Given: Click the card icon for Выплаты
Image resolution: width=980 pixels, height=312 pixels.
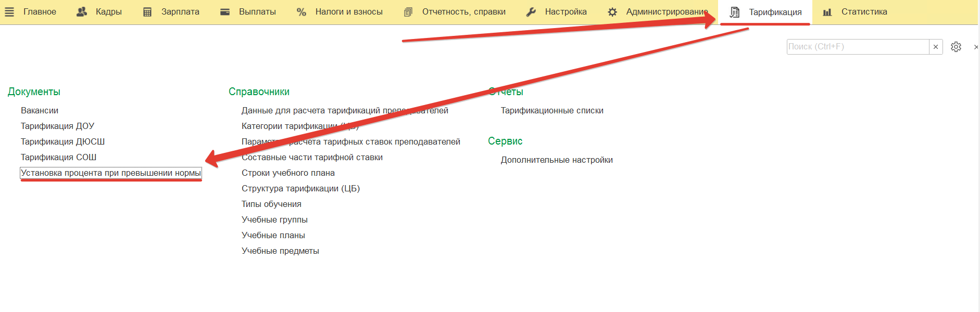Looking at the screenshot, I should pyautogui.click(x=225, y=12).
